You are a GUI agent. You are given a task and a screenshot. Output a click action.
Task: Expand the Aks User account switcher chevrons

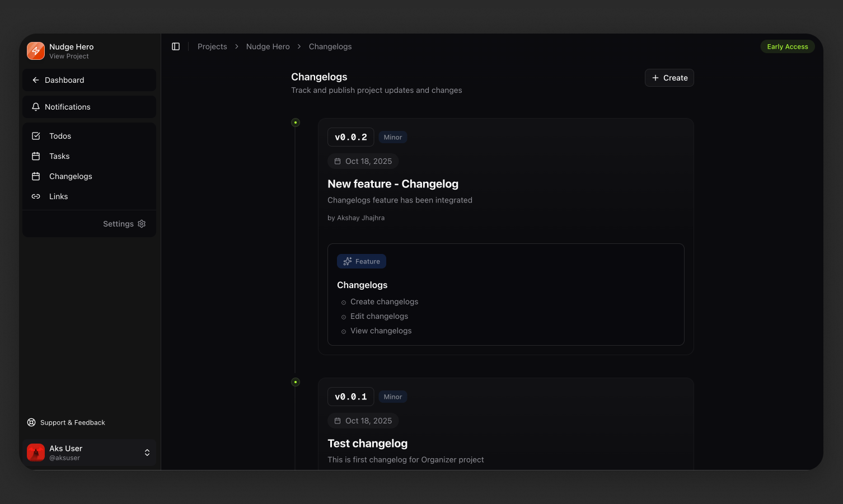147,453
